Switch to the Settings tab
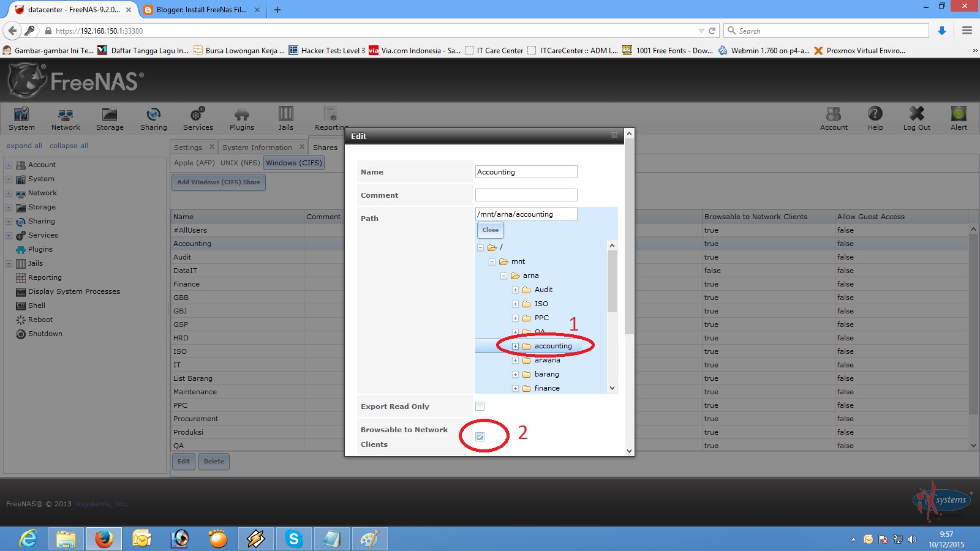The height and width of the screenshot is (551, 980). click(x=188, y=147)
